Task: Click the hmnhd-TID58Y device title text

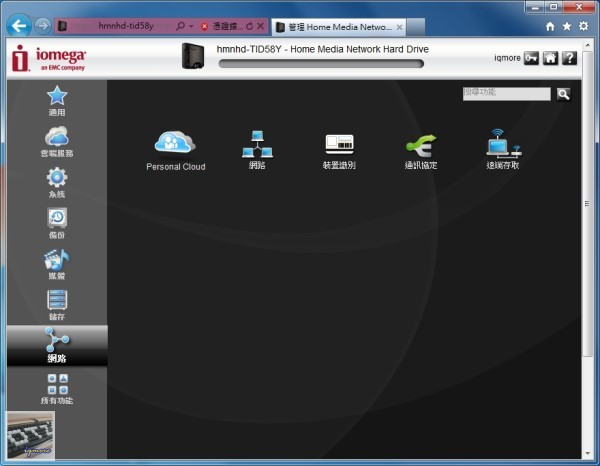Action: pyautogui.click(x=323, y=49)
